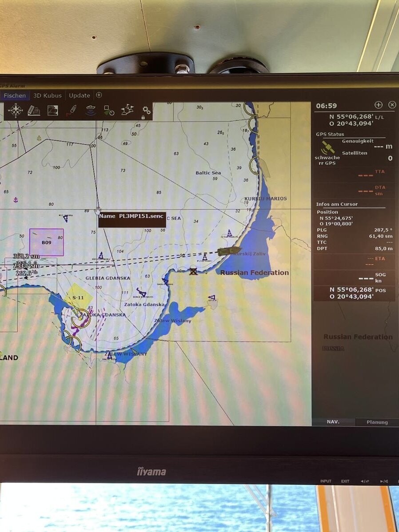Click the plus button in data panel

pos(378,105)
